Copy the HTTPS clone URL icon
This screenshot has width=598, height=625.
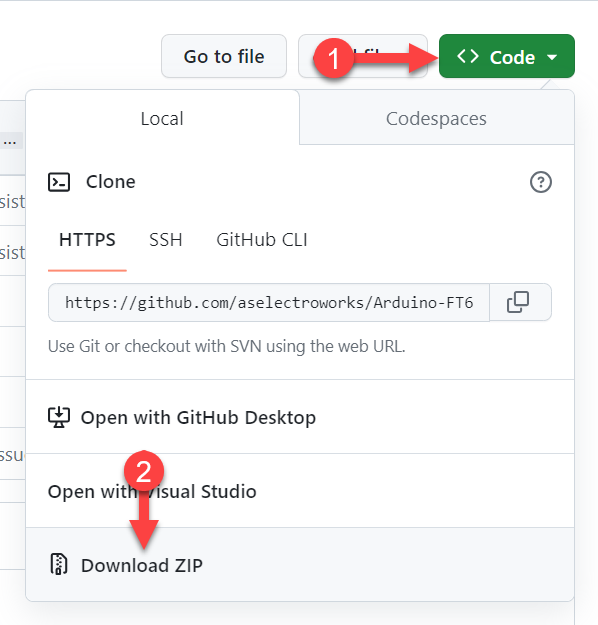pyautogui.click(x=518, y=302)
